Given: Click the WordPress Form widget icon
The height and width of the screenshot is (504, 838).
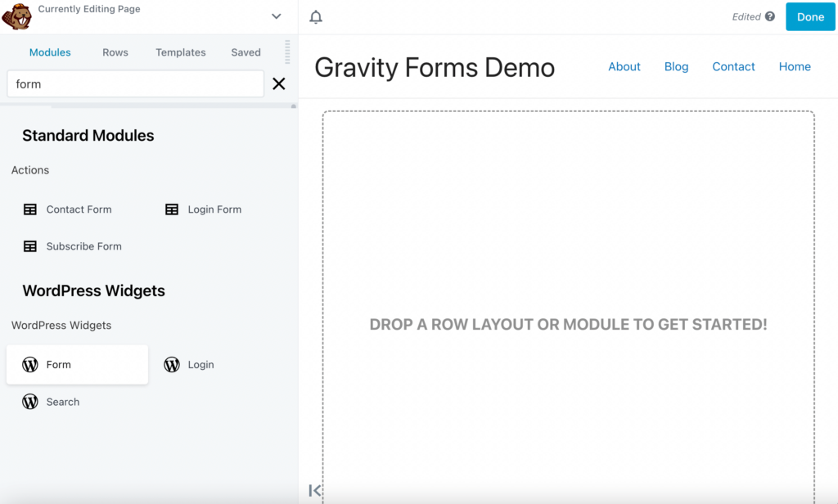Looking at the screenshot, I should coord(31,364).
